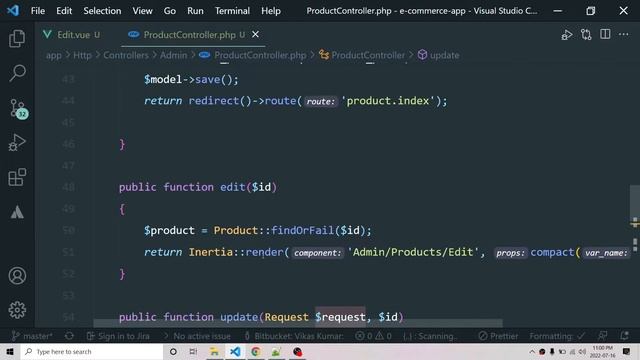
Task: Click No active issue status item
Action: tap(197, 336)
